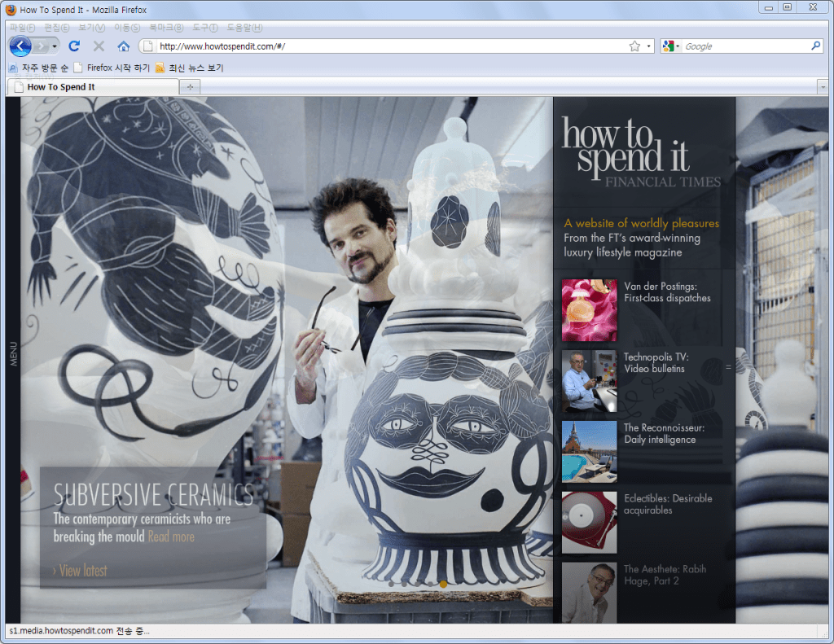
Task: Switch to the How To Spend It tab
Action: click(x=90, y=87)
